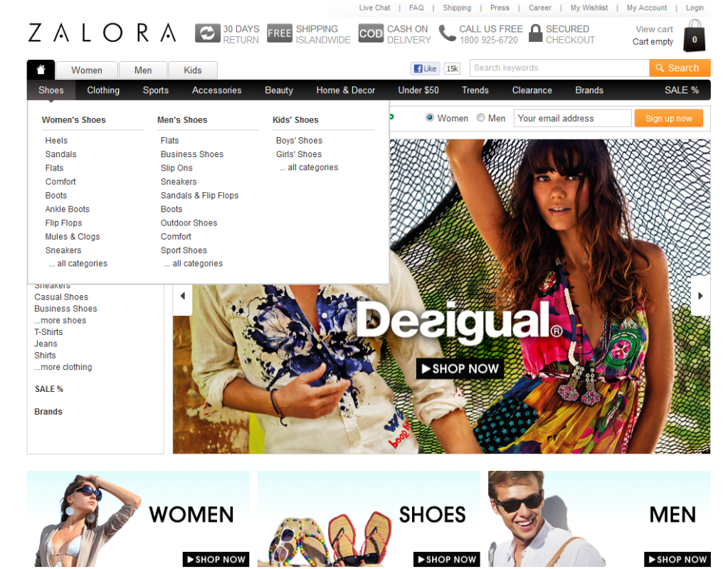Click ...more clothing in sidebar
Viewport: 728px width, 569px height.
pos(63,366)
